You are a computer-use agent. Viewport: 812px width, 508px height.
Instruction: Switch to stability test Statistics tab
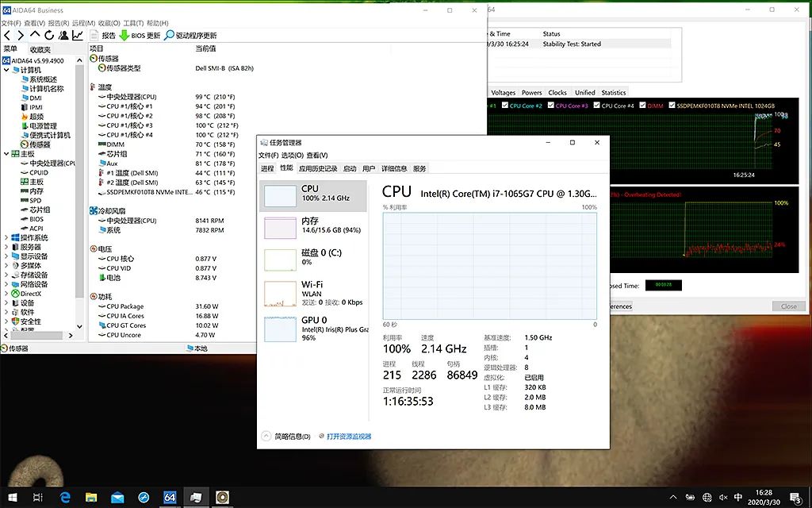click(x=614, y=93)
